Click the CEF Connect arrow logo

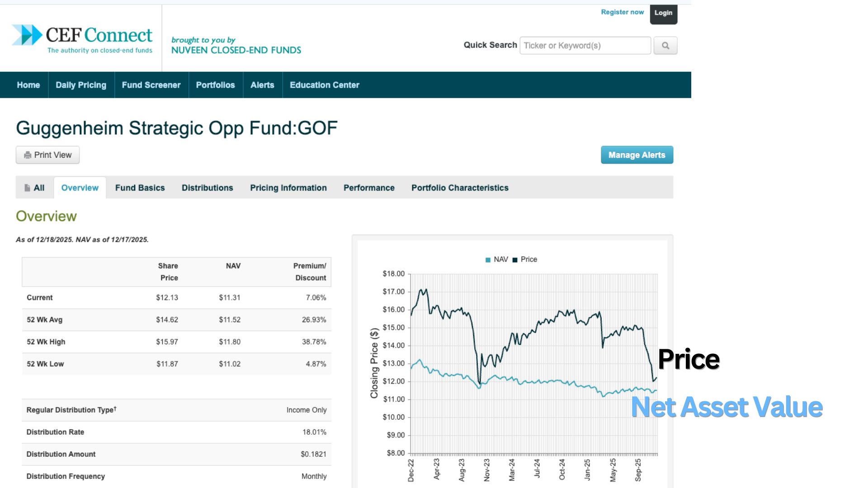pyautogui.click(x=27, y=35)
